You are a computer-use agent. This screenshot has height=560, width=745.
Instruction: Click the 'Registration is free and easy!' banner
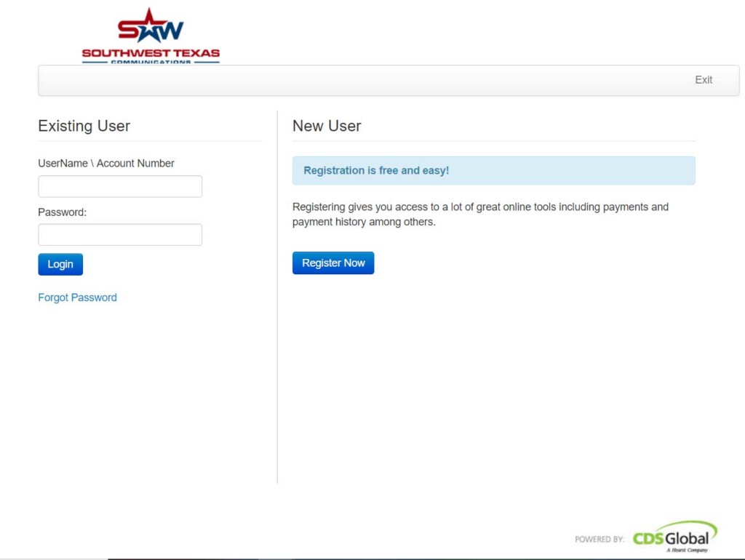coord(493,169)
